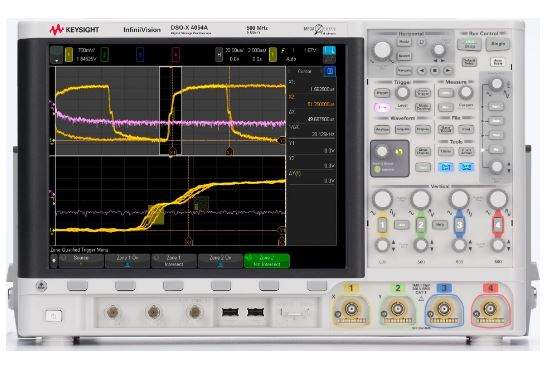This screenshot has width=552, height=367.
Task: Hit the navigate stop square key
Action: point(435,70)
